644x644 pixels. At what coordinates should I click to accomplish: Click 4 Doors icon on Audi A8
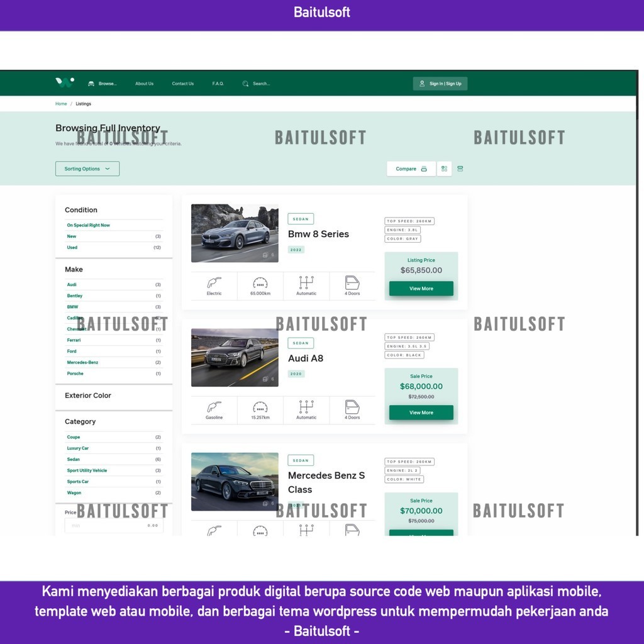(352, 407)
